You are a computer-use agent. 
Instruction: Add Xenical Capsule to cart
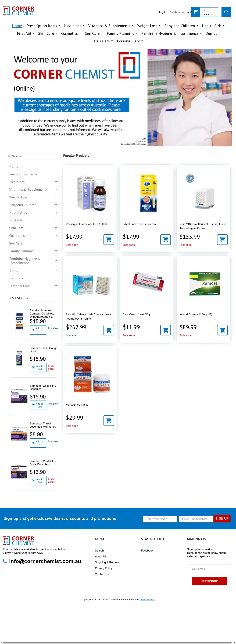click(x=222, y=330)
